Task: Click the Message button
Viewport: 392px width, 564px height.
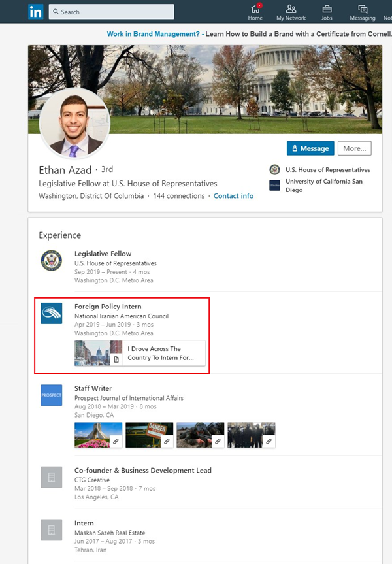Action: point(310,148)
